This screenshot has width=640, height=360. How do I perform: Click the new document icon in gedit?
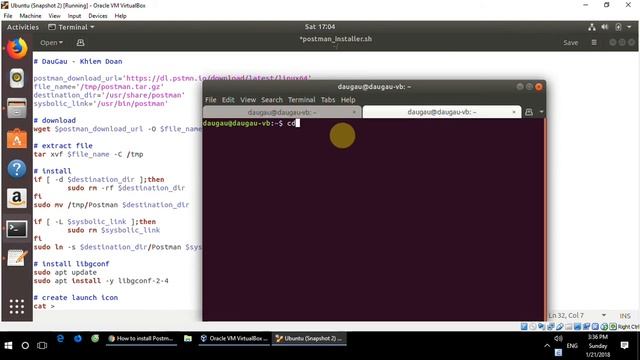click(x=80, y=42)
